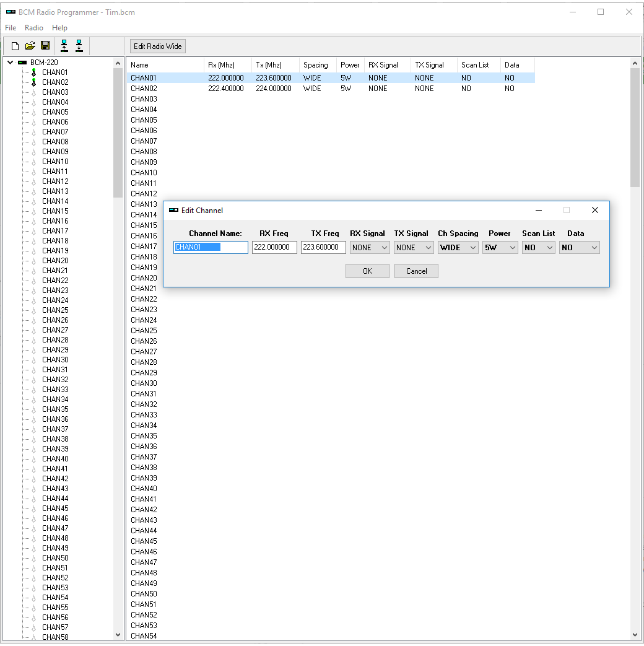Open the Help menu
The image size is (644, 646).
[59, 28]
